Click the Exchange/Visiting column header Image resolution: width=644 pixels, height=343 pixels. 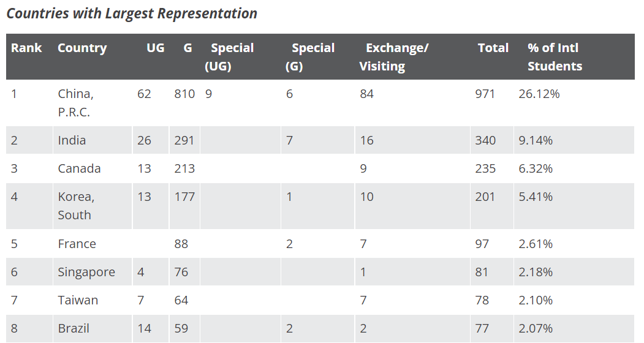(x=394, y=57)
